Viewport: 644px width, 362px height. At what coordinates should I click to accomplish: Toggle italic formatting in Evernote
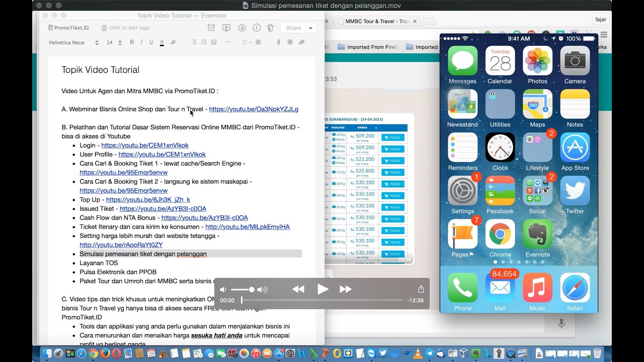141,42
